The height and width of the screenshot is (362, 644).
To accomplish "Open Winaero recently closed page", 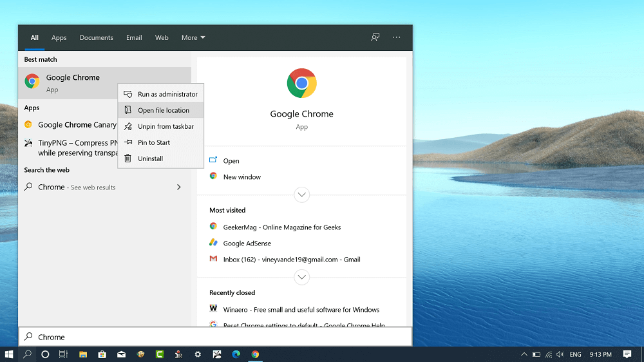I will (301, 309).
